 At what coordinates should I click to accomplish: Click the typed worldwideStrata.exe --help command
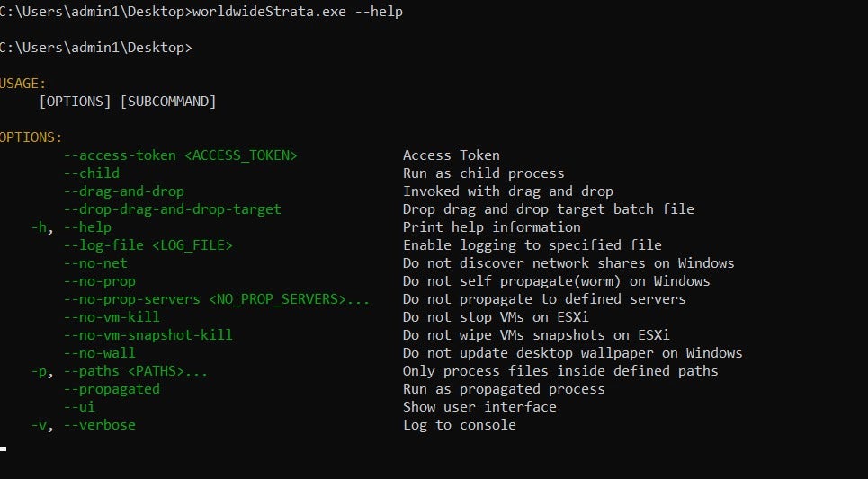pos(298,12)
